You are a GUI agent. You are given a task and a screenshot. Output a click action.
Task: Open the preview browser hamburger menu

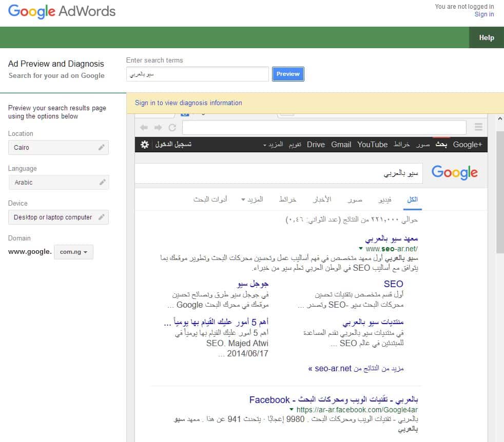click(x=478, y=127)
